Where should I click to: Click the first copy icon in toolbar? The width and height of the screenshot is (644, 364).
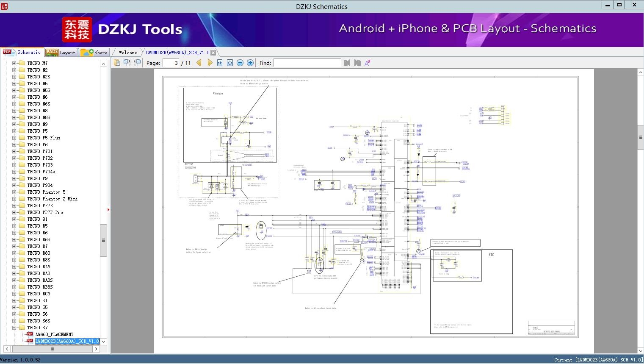(117, 63)
